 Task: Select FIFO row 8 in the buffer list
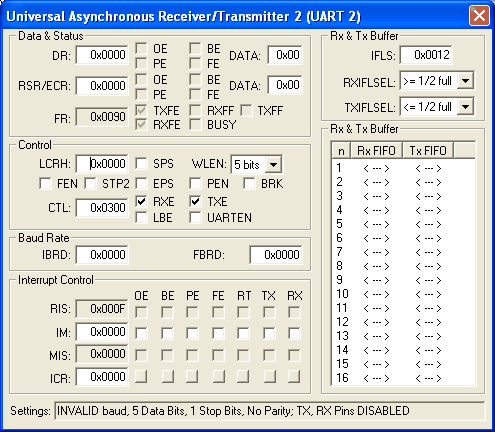point(403,266)
